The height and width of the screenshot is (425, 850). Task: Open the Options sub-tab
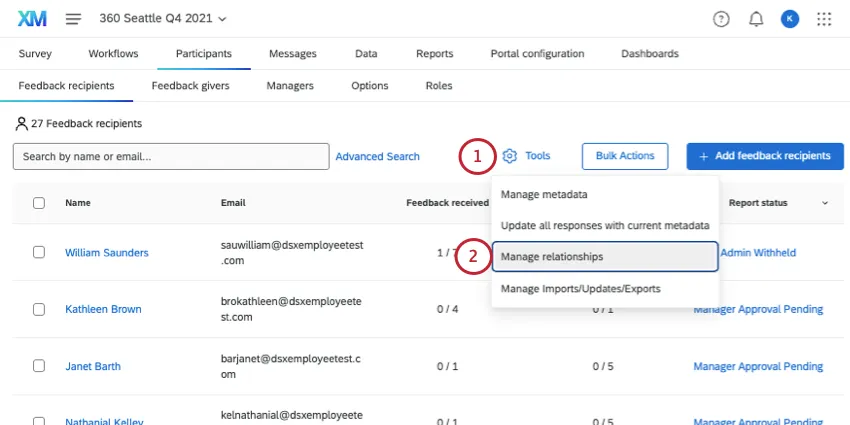(370, 86)
